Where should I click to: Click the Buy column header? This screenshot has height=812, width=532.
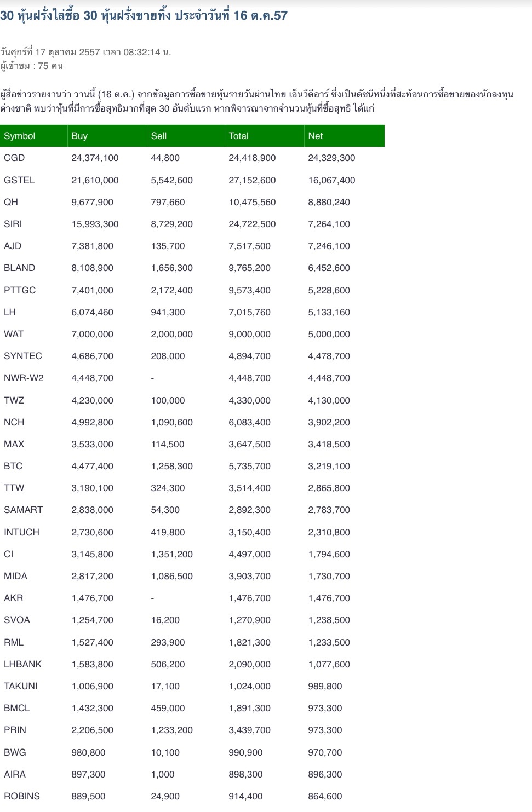(79, 136)
